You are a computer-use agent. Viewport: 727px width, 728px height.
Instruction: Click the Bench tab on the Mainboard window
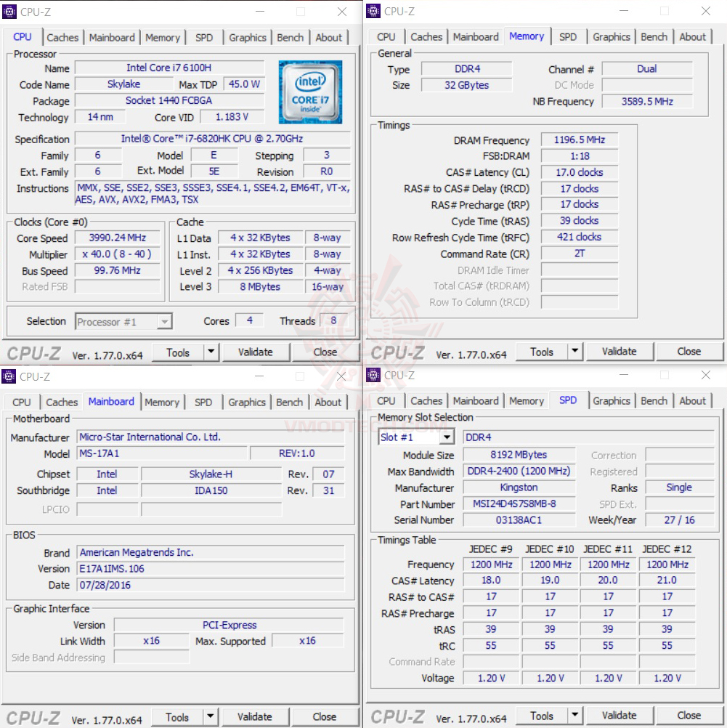(289, 401)
